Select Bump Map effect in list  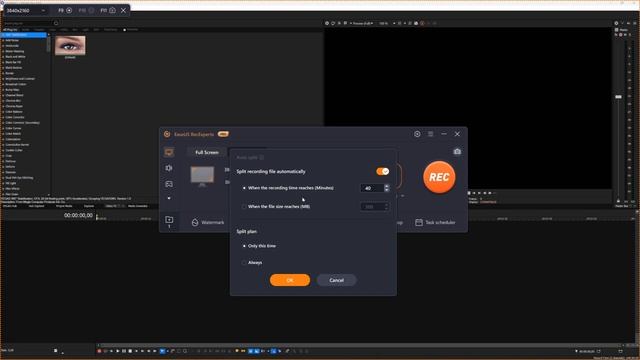(12, 90)
